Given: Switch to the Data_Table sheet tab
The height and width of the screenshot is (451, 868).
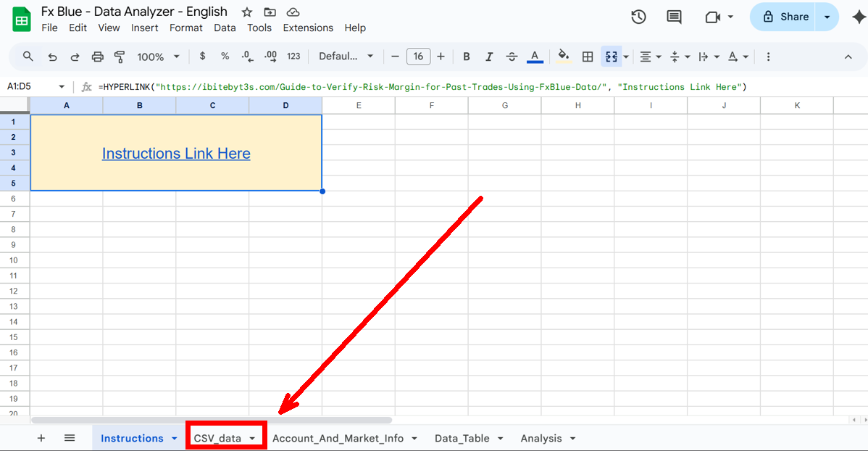Looking at the screenshot, I should tap(462, 438).
